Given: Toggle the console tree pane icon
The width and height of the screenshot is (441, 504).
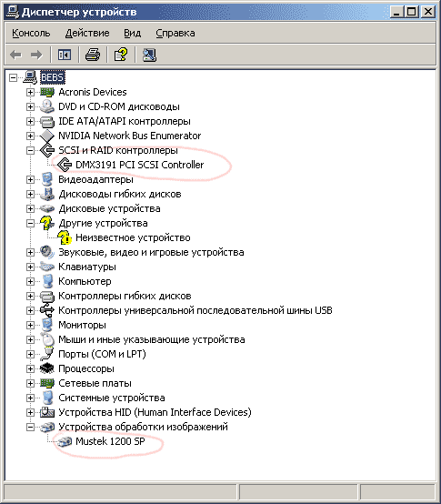Looking at the screenshot, I should (65, 55).
